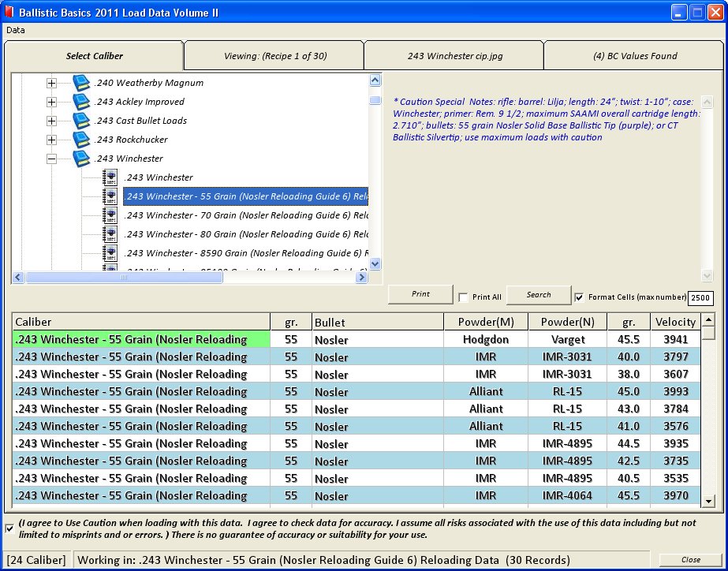Image resolution: width=728 pixels, height=571 pixels.
Task: Click the .243 Cast Bullet Loads book icon
Action: tap(81, 121)
